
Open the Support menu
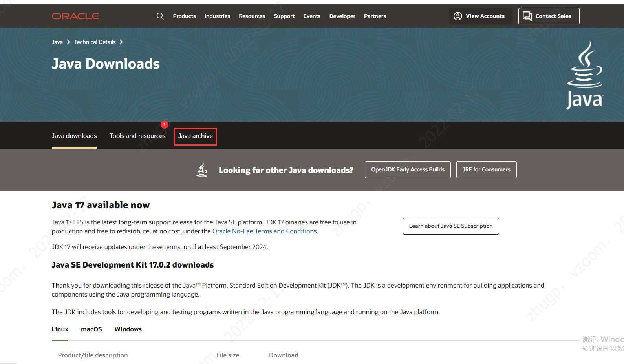point(284,16)
